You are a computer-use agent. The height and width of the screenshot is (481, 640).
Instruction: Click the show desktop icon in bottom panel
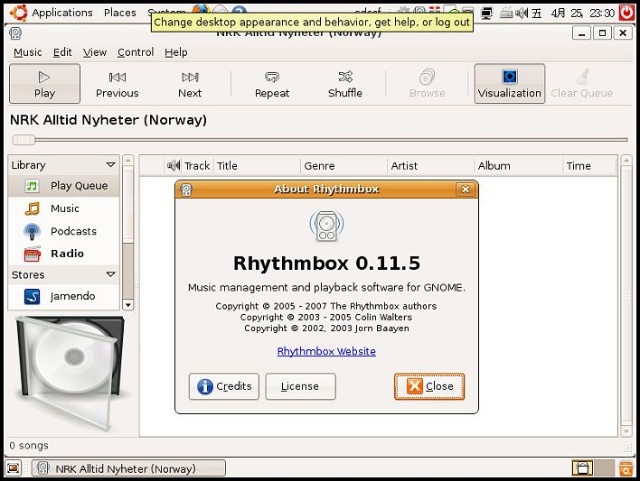tap(13, 468)
